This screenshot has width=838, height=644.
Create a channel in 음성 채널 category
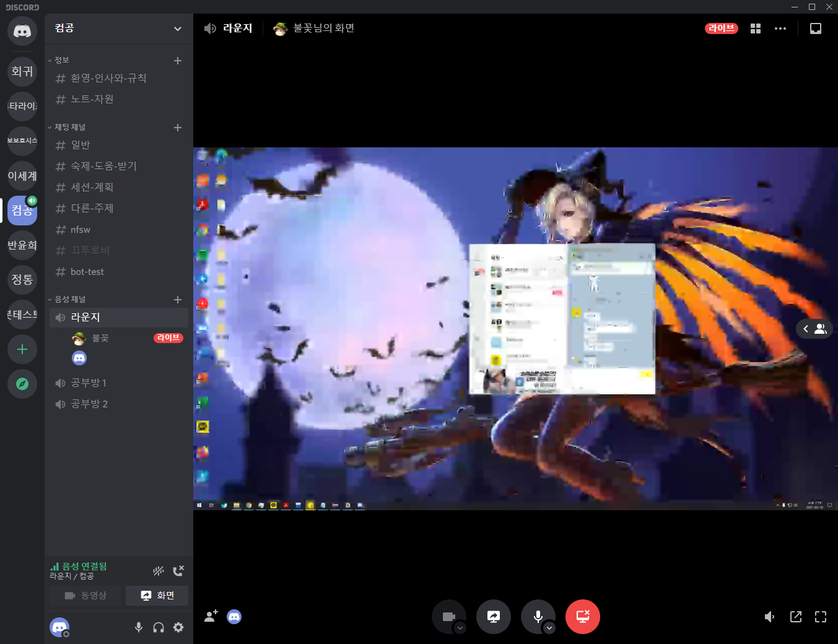point(178,300)
